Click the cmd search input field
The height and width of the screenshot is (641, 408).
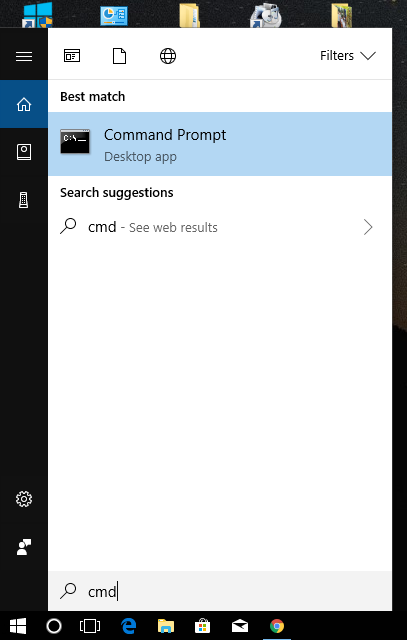[220, 591]
